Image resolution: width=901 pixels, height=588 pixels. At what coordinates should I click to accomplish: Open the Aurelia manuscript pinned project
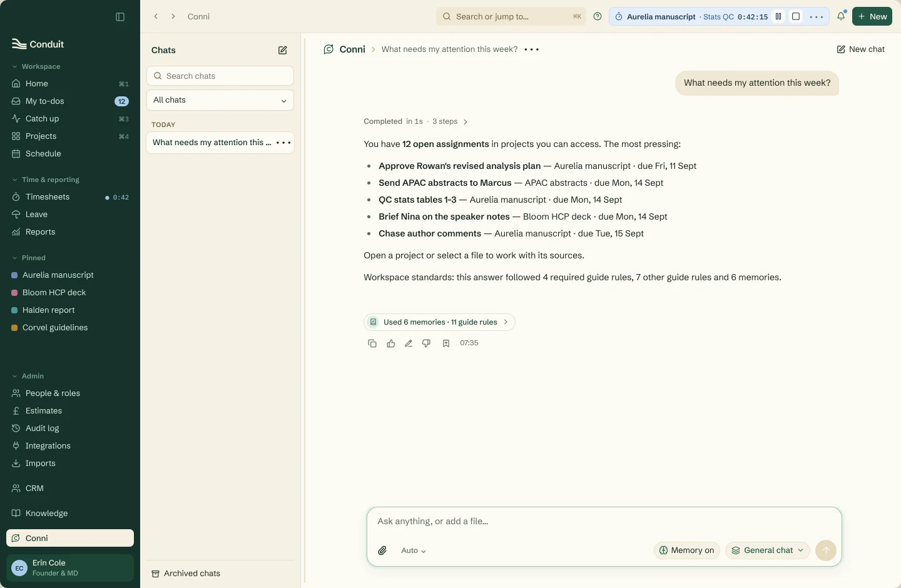(x=70, y=275)
